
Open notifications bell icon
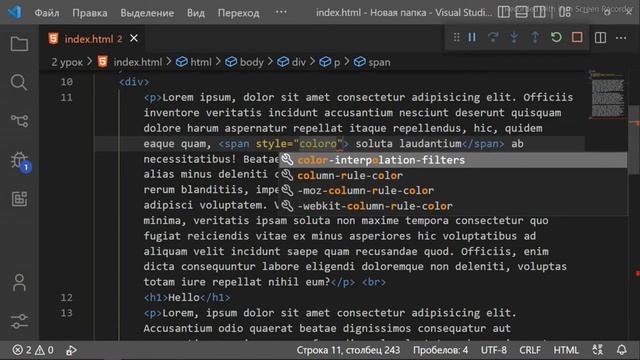(x=622, y=350)
